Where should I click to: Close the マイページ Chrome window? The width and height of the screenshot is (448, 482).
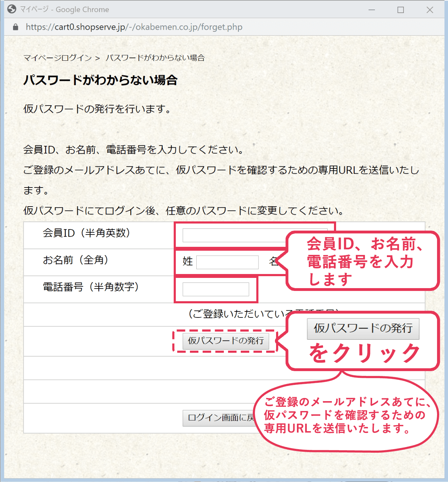click(429, 10)
